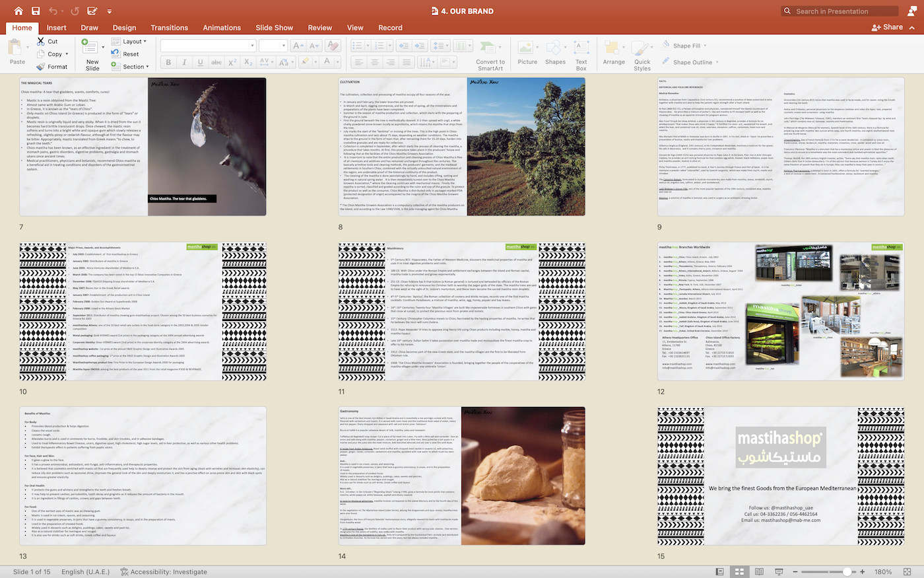Open the Slide Show tab
Image resolution: width=924 pixels, height=578 pixels.
tap(274, 28)
